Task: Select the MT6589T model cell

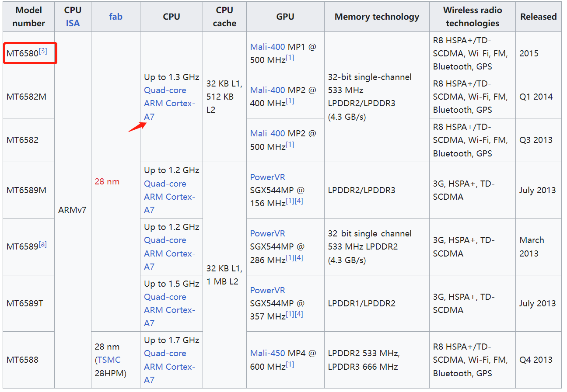Action: point(28,303)
